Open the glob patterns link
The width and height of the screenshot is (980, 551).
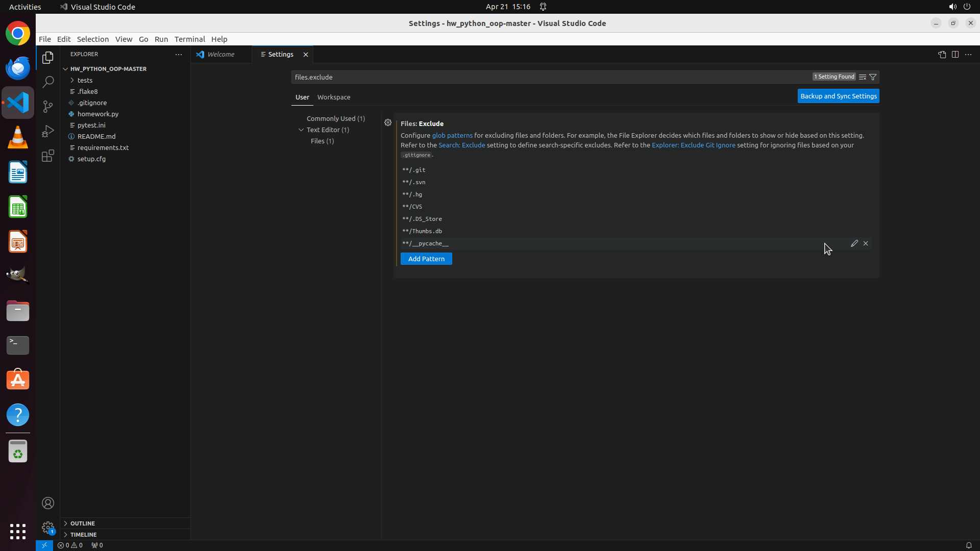tap(452, 135)
